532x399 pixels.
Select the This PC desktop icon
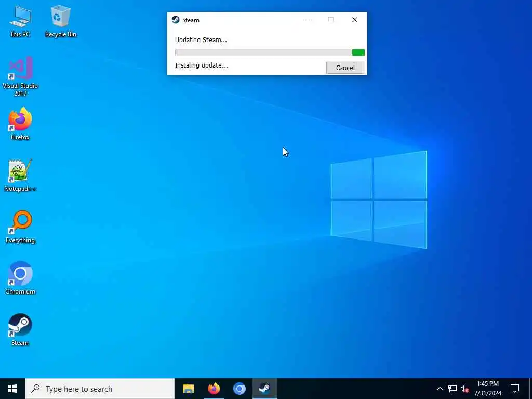click(20, 22)
